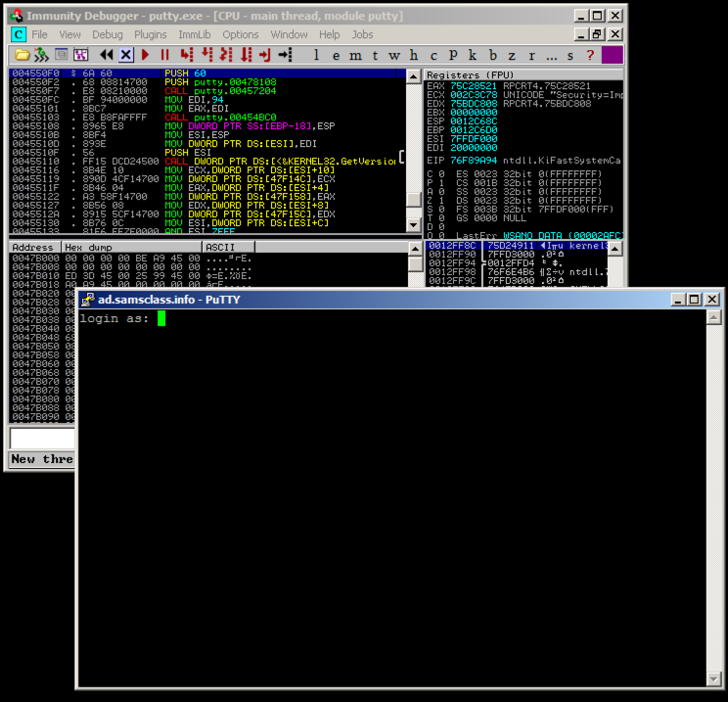728x702 pixels.
Task: Click the attach-to-process running figure icon
Action: 41,55
